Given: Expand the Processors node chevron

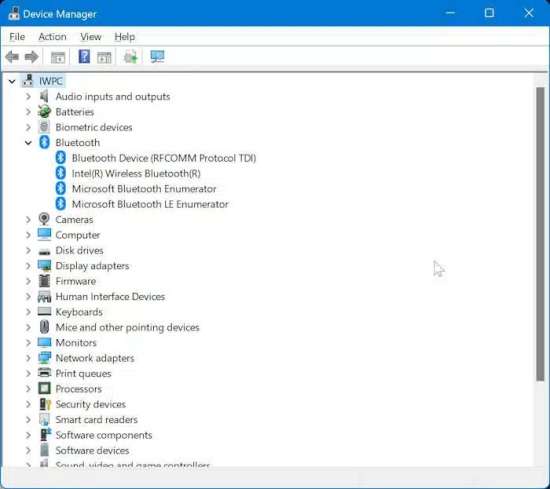Looking at the screenshot, I should [x=28, y=389].
